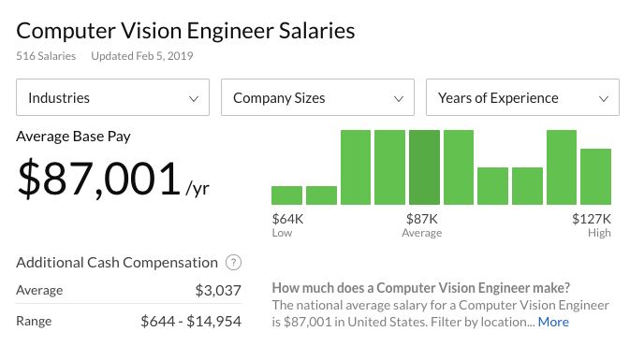Select the $3,037 average compensation value

pyautogui.click(x=218, y=291)
